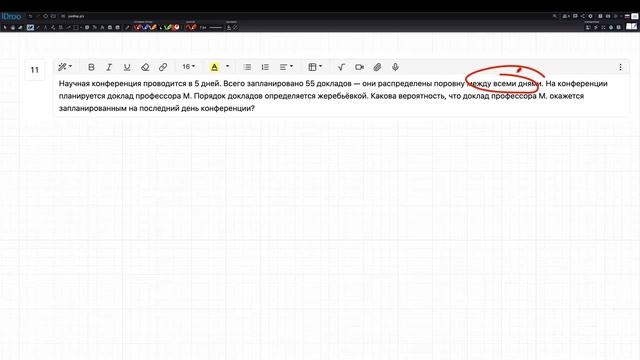Open the chat panel icon
640x360 pixels.
click(x=575, y=16)
